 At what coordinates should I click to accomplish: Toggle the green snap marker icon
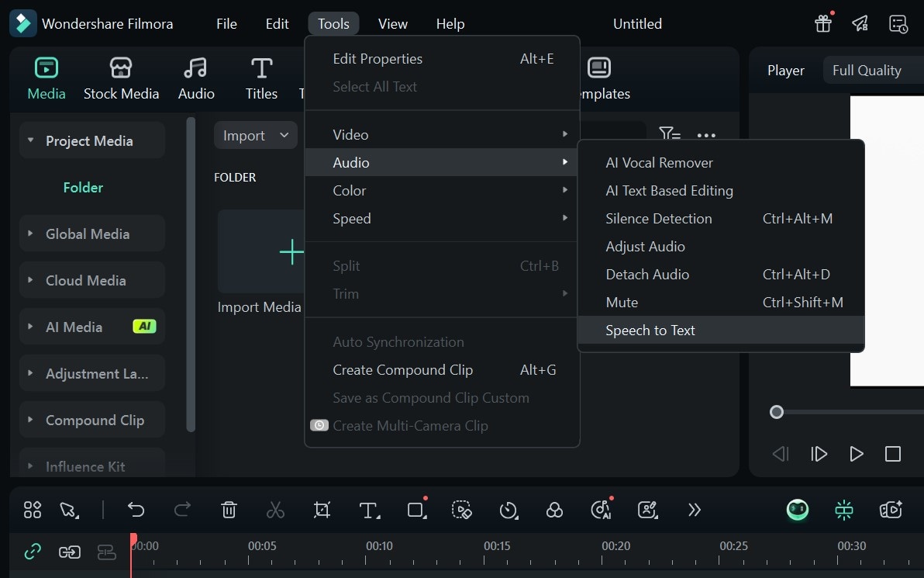844,510
